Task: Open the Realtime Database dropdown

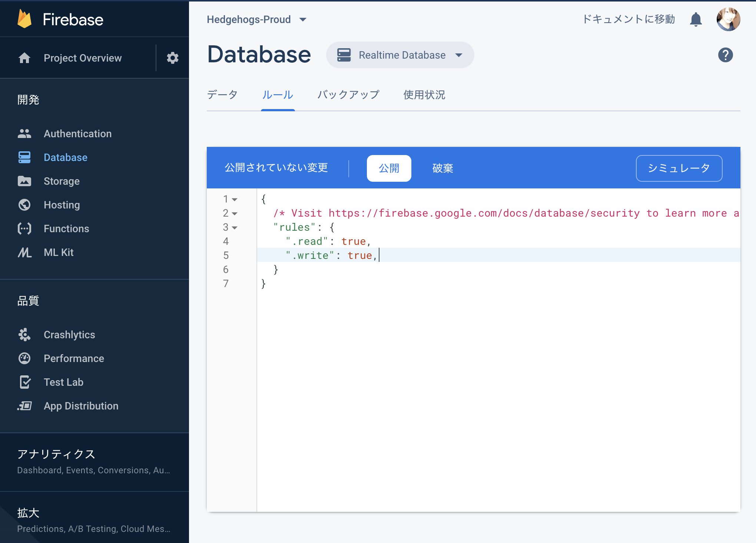Action: [400, 55]
